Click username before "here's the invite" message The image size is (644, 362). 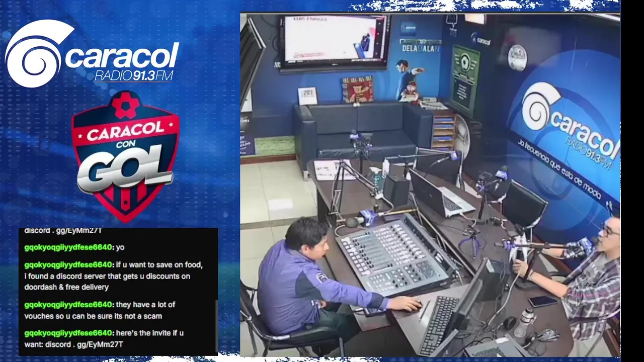pyautogui.click(x=68, y=332)
